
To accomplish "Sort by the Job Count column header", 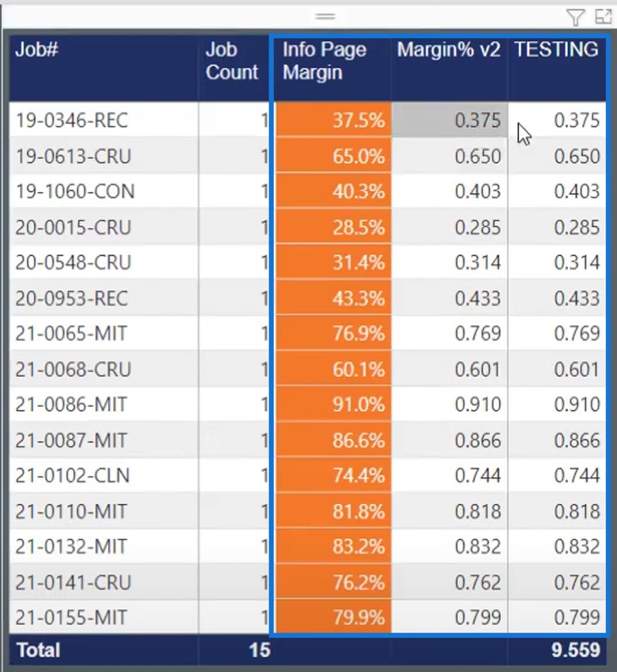I will [x=231, y=61].
